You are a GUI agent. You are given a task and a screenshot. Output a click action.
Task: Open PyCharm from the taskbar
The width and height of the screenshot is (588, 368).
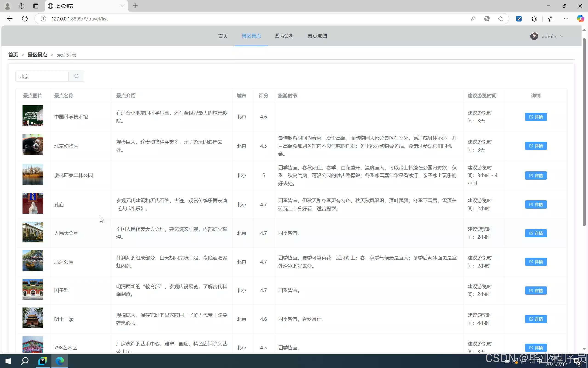click(x=42, y=361)
